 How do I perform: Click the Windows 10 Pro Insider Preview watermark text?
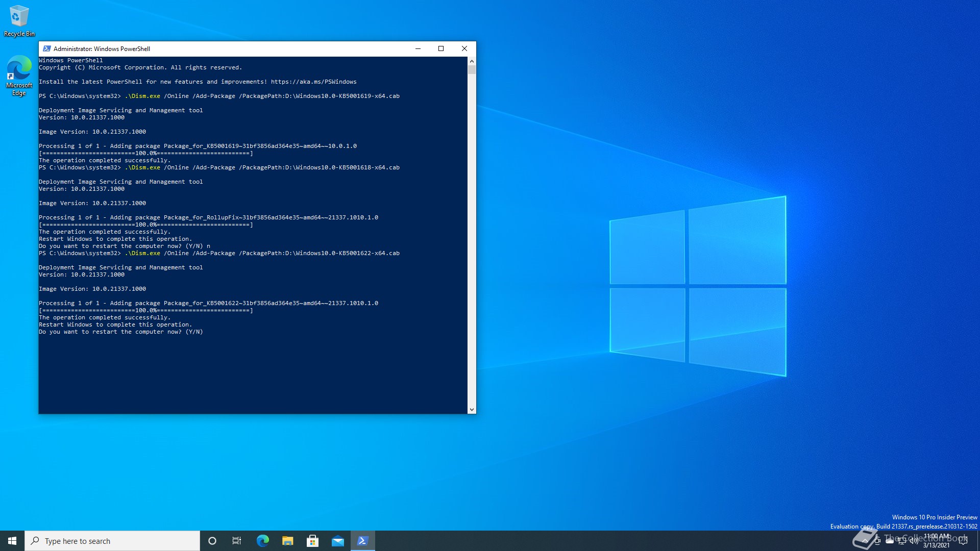(935, 517)
